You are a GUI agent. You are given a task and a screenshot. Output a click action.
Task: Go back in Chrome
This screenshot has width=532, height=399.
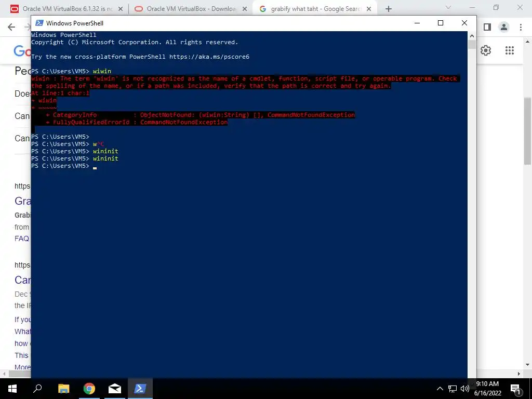click(x=11, y=27)
